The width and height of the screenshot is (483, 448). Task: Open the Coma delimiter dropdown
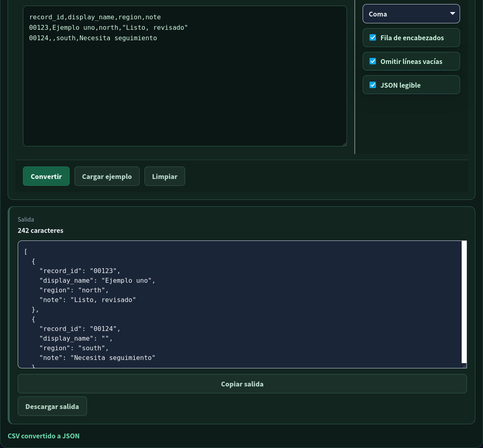pos(411,14)
